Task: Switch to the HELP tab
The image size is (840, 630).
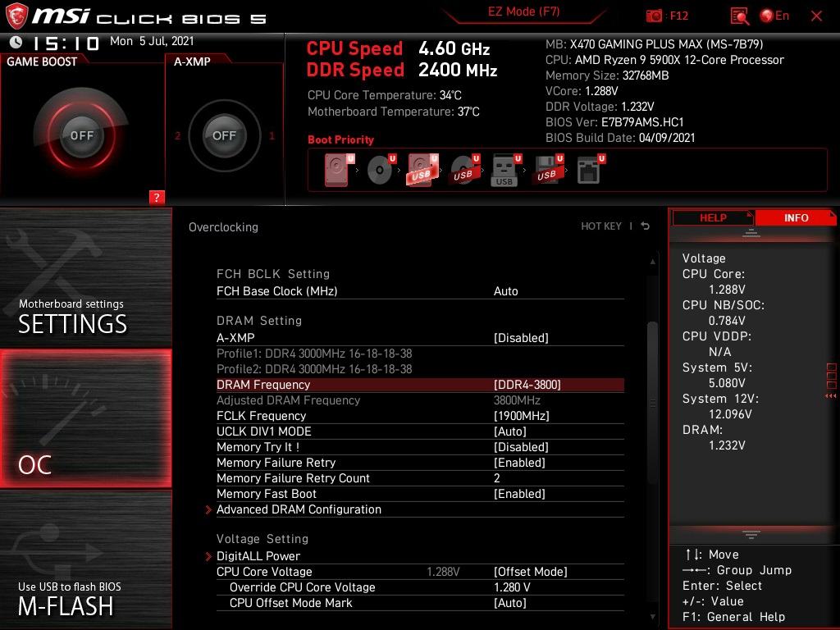Action: 713,218
